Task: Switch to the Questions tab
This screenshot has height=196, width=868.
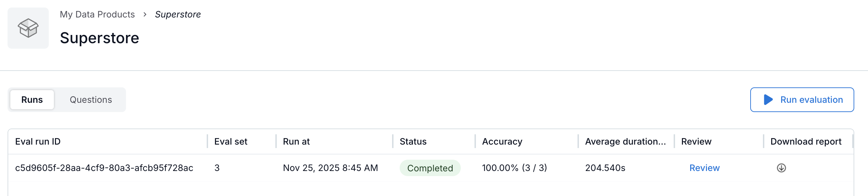Action: (91, 100)
